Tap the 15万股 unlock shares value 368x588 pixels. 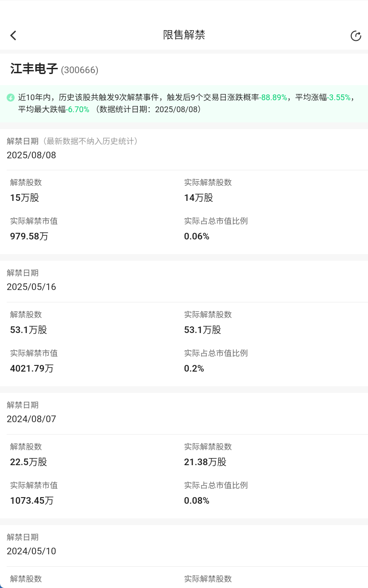pos(25,198)
